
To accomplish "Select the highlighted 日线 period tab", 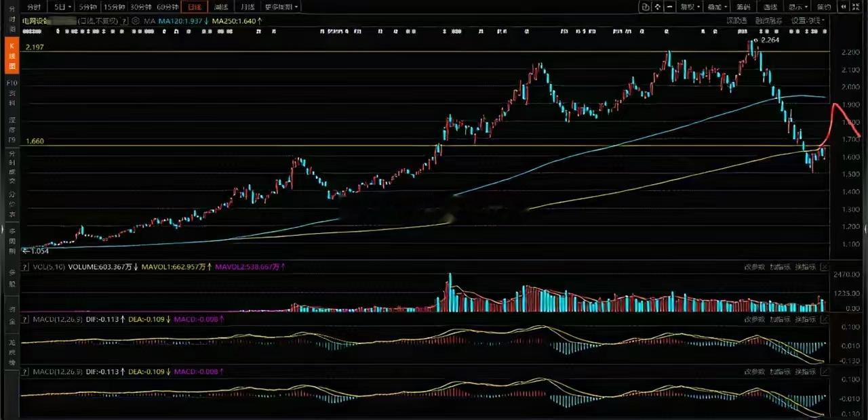I will click(195, 7).
